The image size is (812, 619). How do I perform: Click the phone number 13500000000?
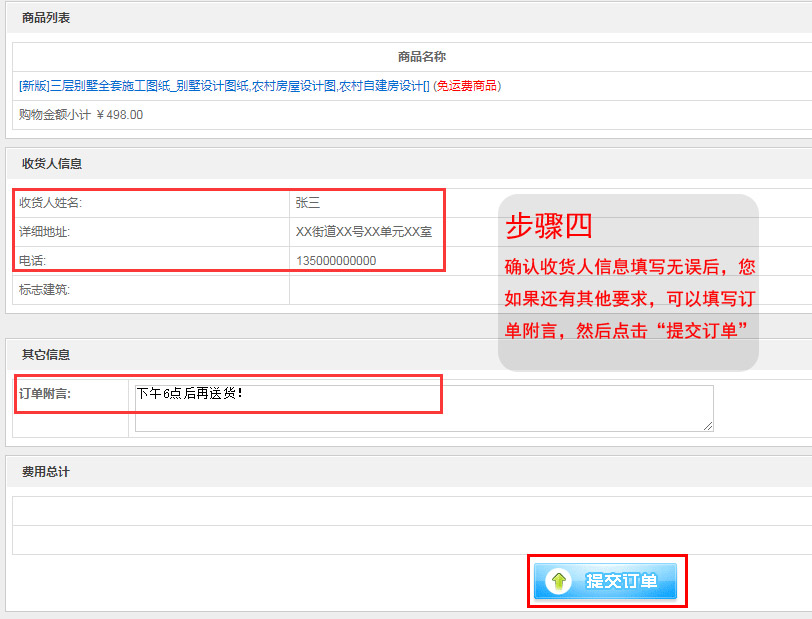[x=336, y=261]
